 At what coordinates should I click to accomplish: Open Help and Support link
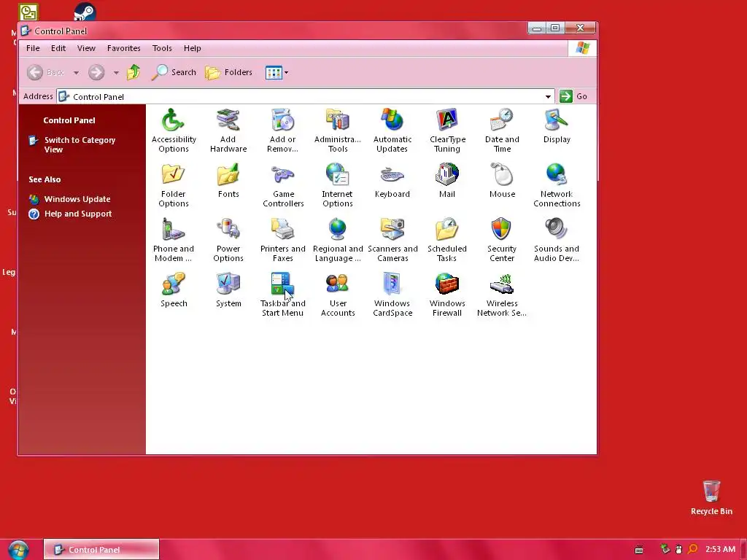[x=78, y=214]
